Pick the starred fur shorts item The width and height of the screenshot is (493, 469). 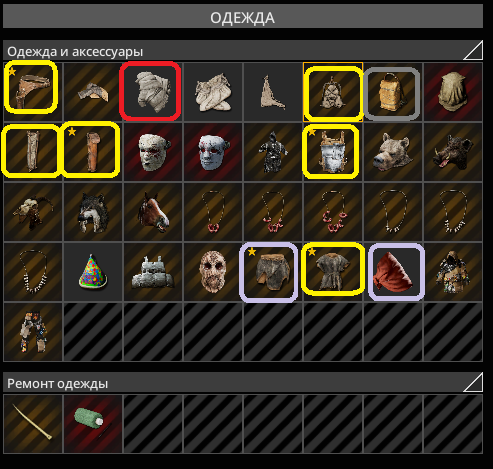pyautogui.click(x=268, y=272)
